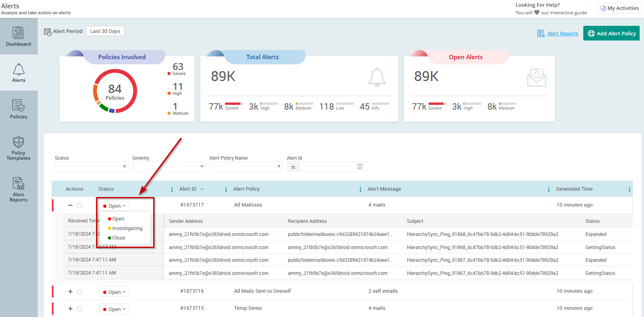Open status dropdown for All Mails Sent to Oneself

114,292
